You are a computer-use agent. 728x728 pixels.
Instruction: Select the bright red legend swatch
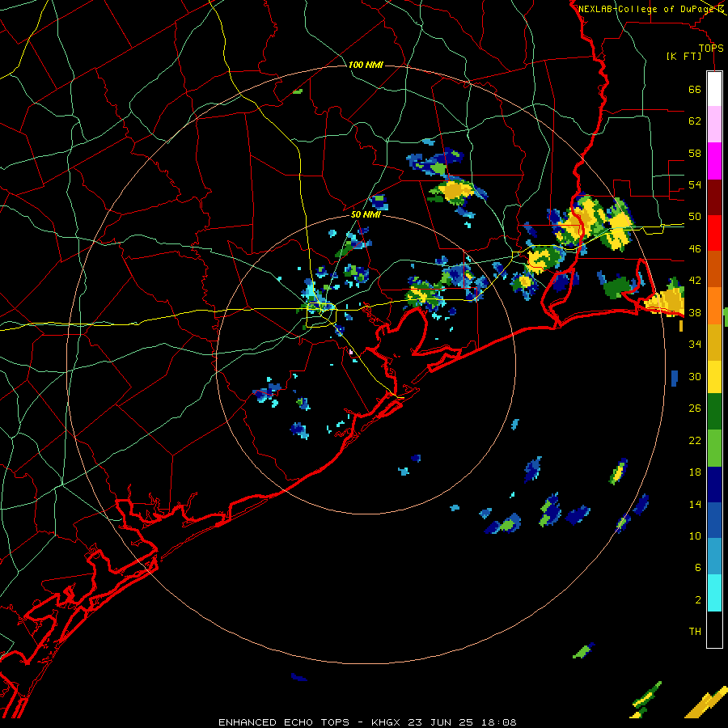[714, 233]
